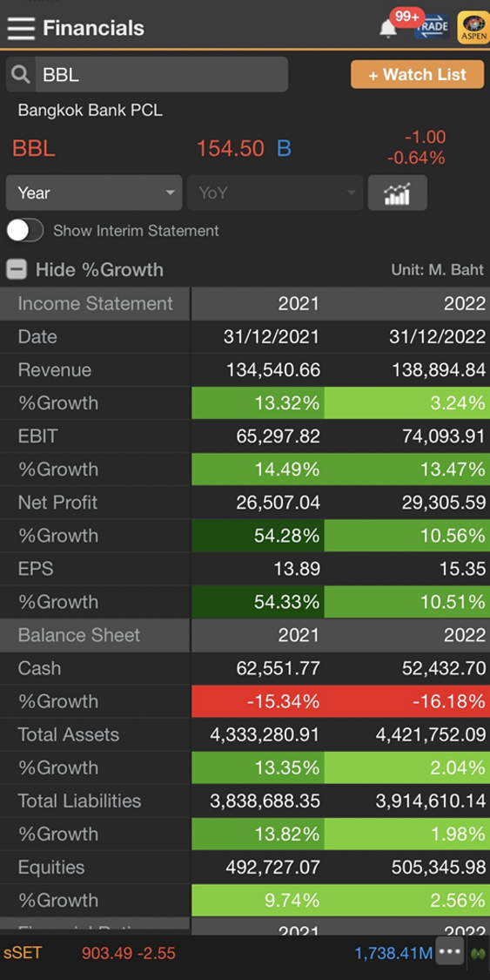Click the Total Liabilities row label
The width and height of the screenshot is (490, 980).
[x=80, y=801]
